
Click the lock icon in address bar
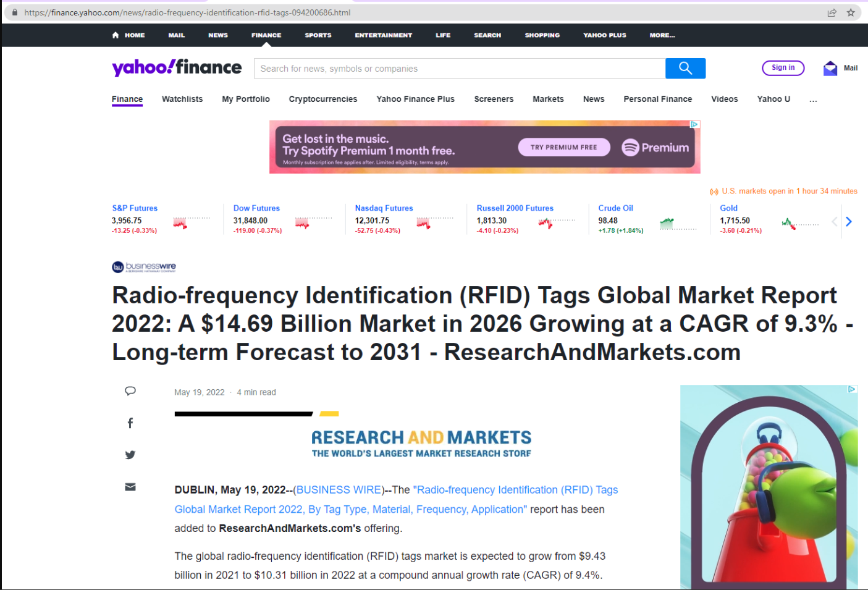[x=14, y=12]
